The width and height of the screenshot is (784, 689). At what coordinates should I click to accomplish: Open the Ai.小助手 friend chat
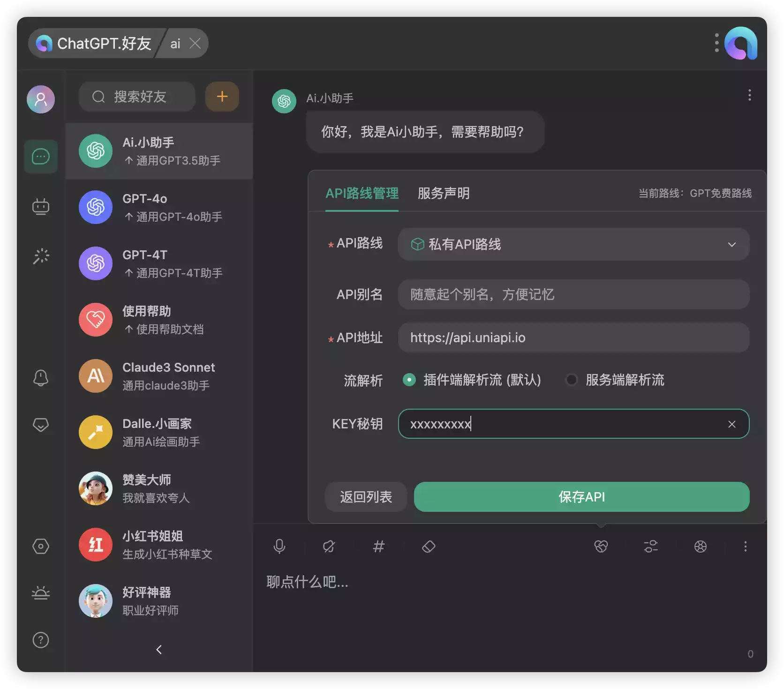[159, 151]
